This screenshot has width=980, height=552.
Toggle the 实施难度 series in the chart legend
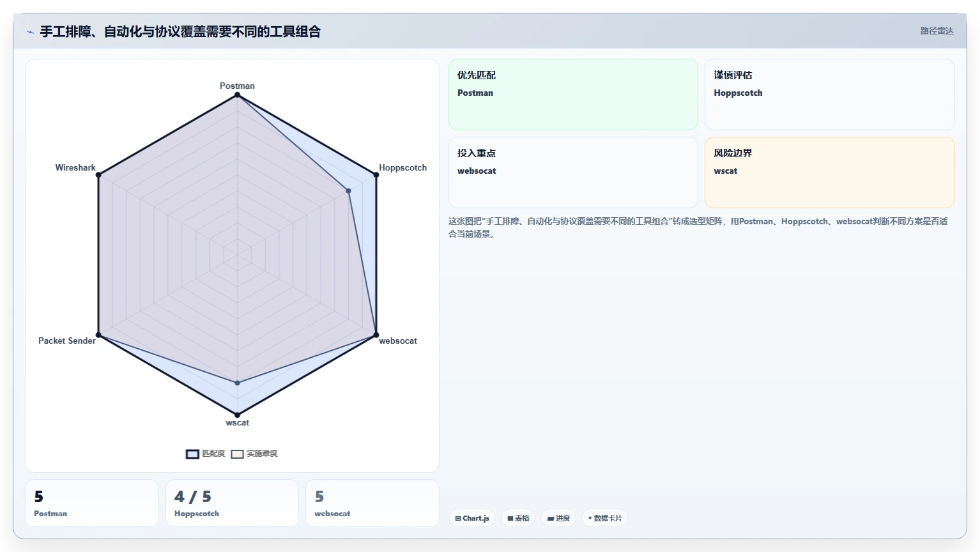254,454
